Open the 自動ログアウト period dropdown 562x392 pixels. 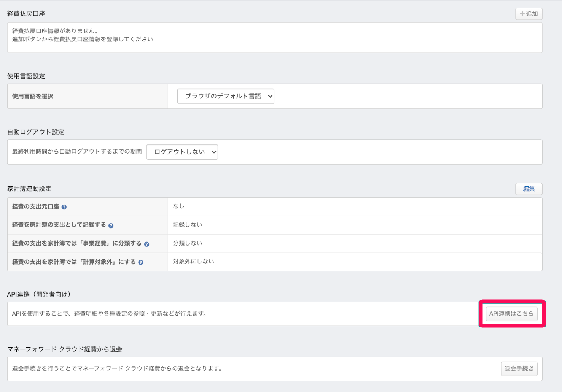click(182, 152)
